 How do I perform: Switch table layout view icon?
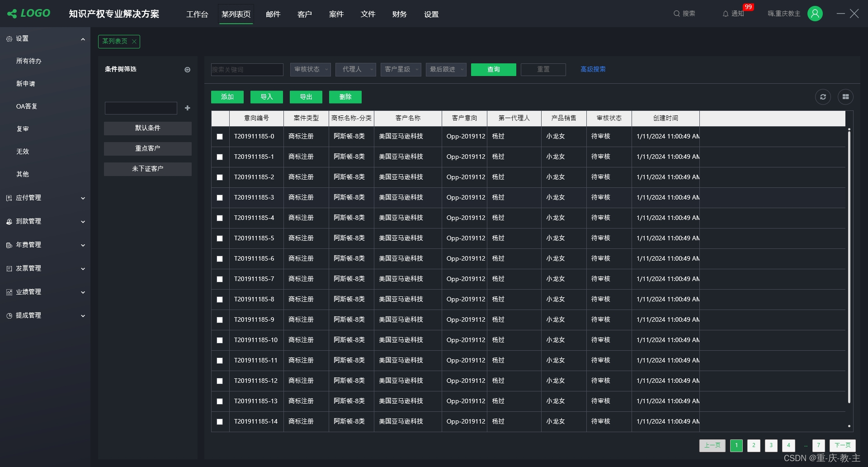tap(845, 97)
